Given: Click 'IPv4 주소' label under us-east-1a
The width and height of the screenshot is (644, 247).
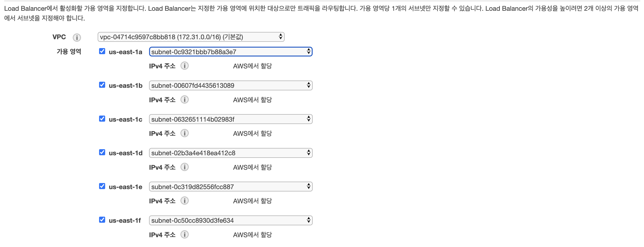Looking at the screenshot, I should tap(162, 66).
